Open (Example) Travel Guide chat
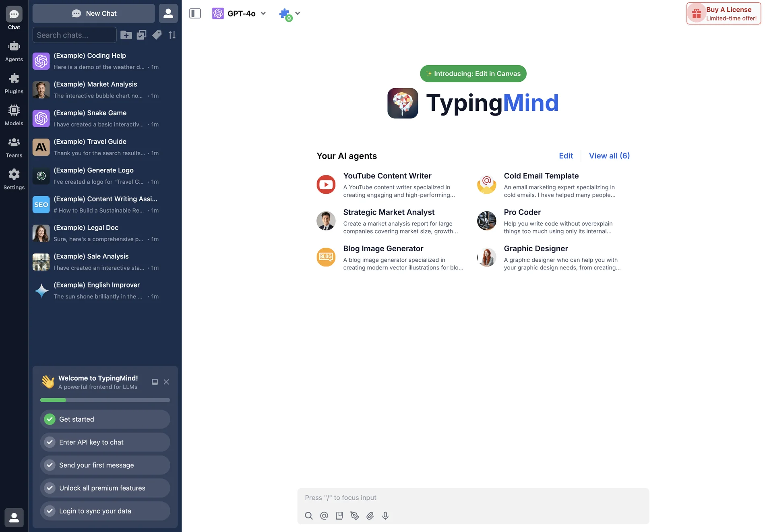765x532 pixels. (105, 147)
